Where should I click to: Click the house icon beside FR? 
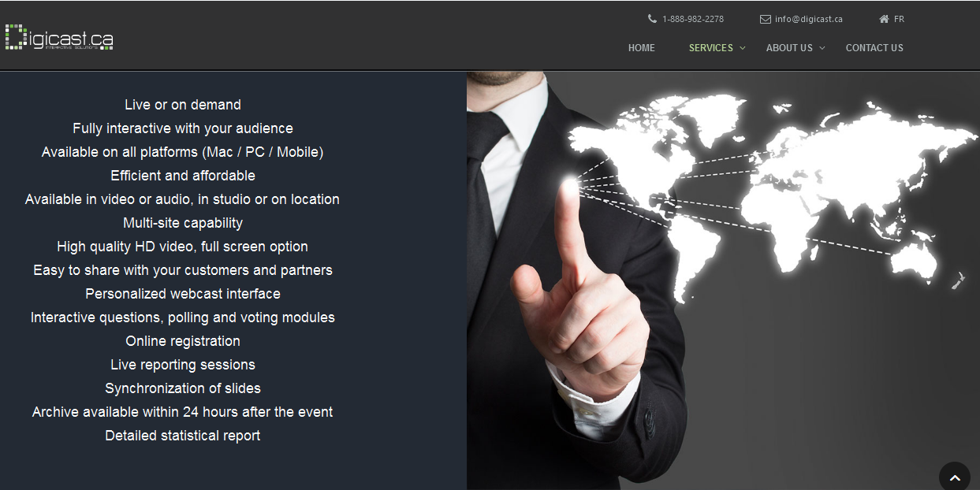click(x=884, y=19)
